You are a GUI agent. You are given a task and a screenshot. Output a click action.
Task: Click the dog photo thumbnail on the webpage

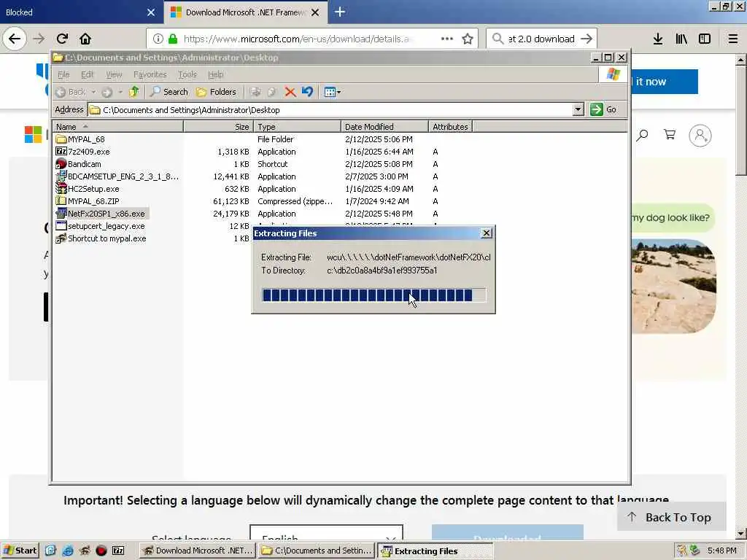click(x=673, y=286)
